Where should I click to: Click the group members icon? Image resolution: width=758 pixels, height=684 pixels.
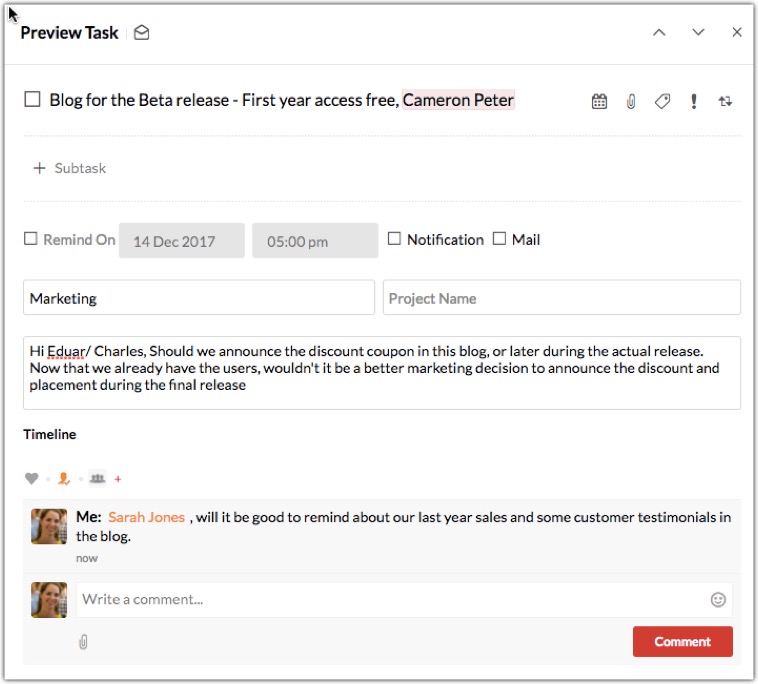coord(98,479)
